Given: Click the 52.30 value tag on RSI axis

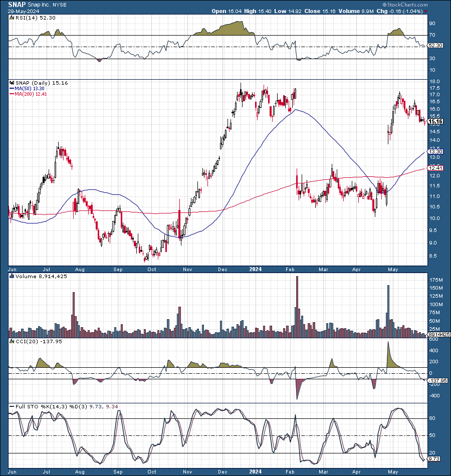Looking at the screenshot, I should click(x=435, y=46).
